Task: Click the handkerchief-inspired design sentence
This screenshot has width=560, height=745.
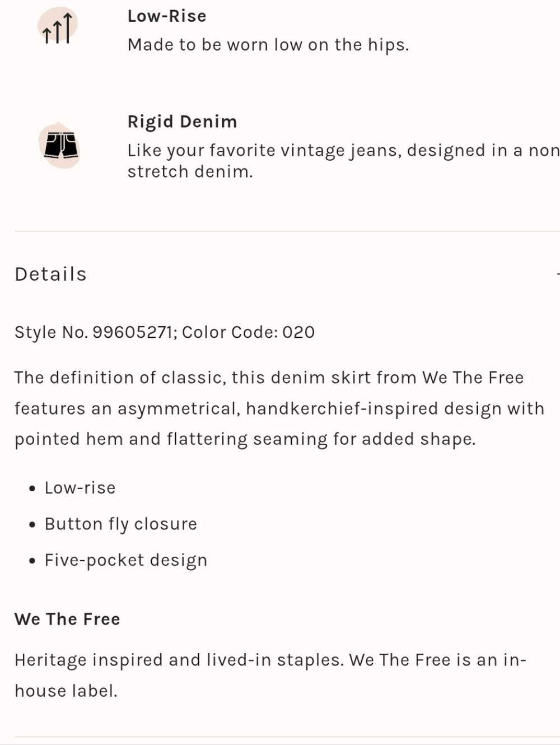Action: pos(279,408)
